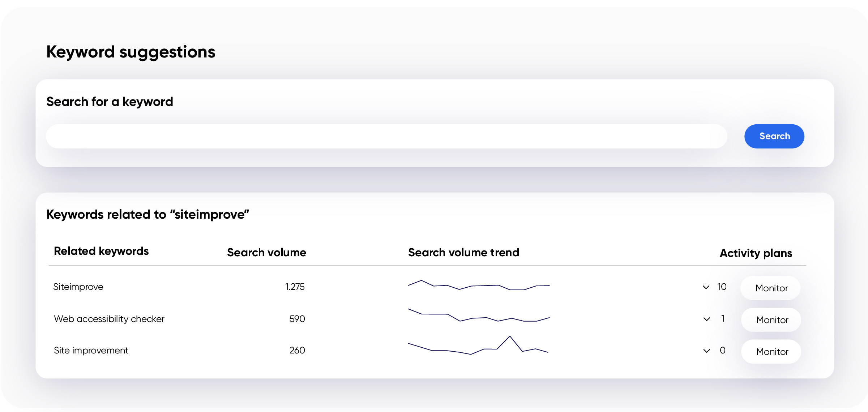The height and width of the screenshot is (412, 868).
Task: Click the Keyword suggestions page title
Action: [x=131, y=52]
